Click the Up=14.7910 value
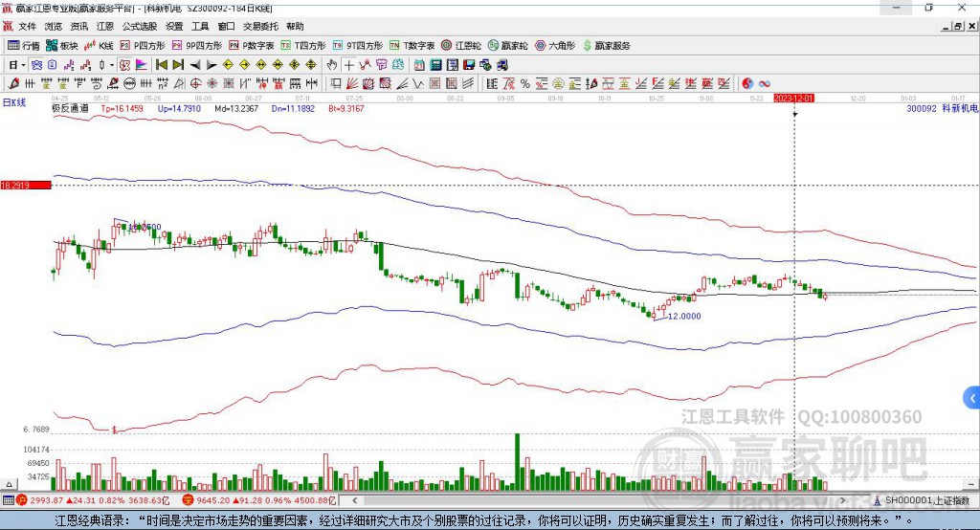 click(179, 109)
